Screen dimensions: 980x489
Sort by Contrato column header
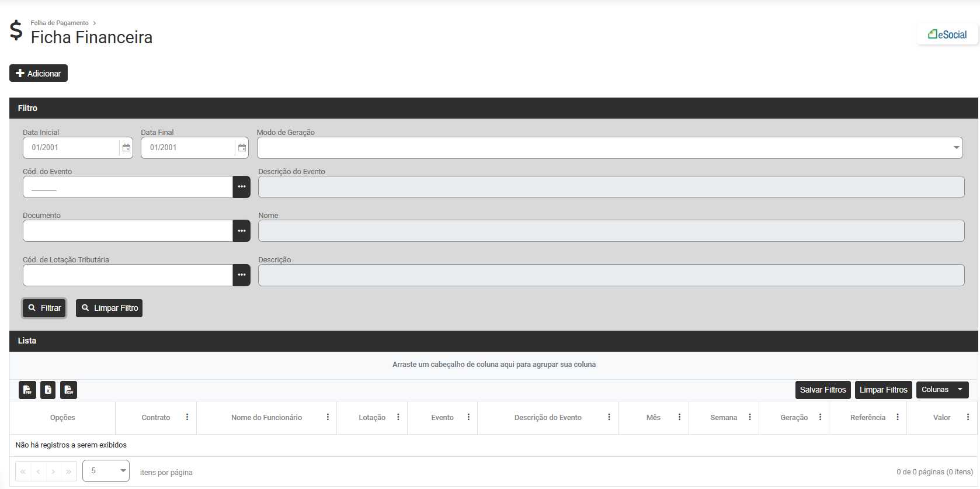pyautogui.click(x=156, y=418)
